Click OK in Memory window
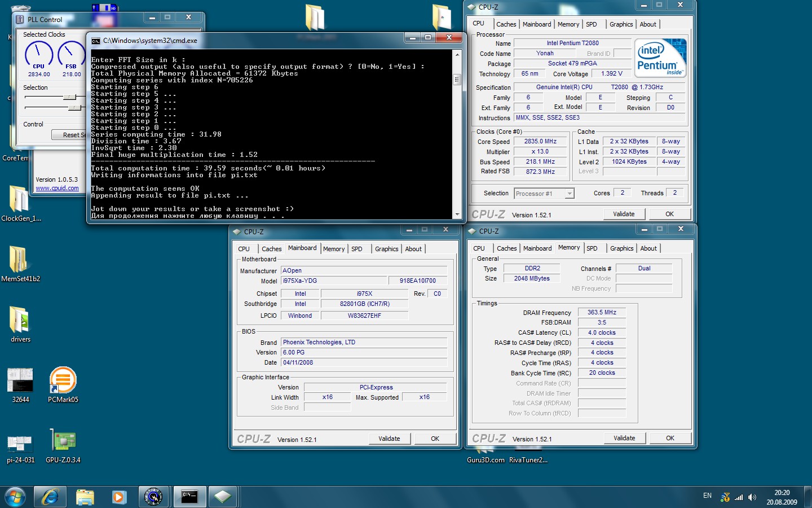The image size is (812, 508). tap(670, 438)
